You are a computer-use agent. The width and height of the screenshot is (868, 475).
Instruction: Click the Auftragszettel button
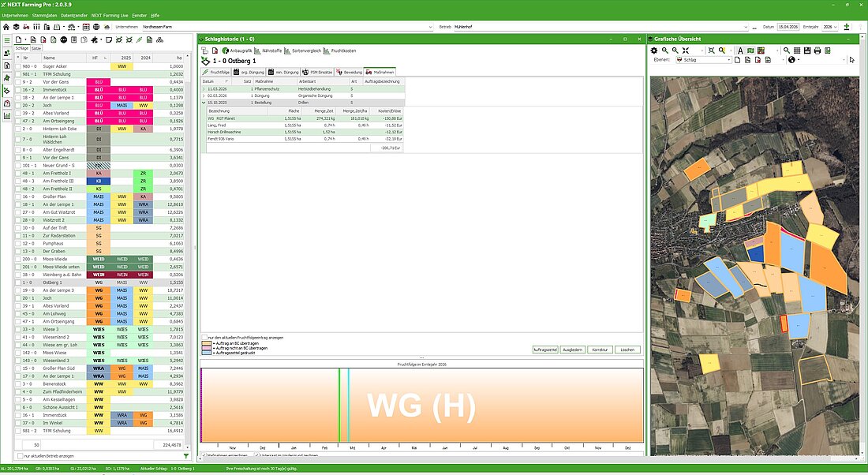pos(546,350)
